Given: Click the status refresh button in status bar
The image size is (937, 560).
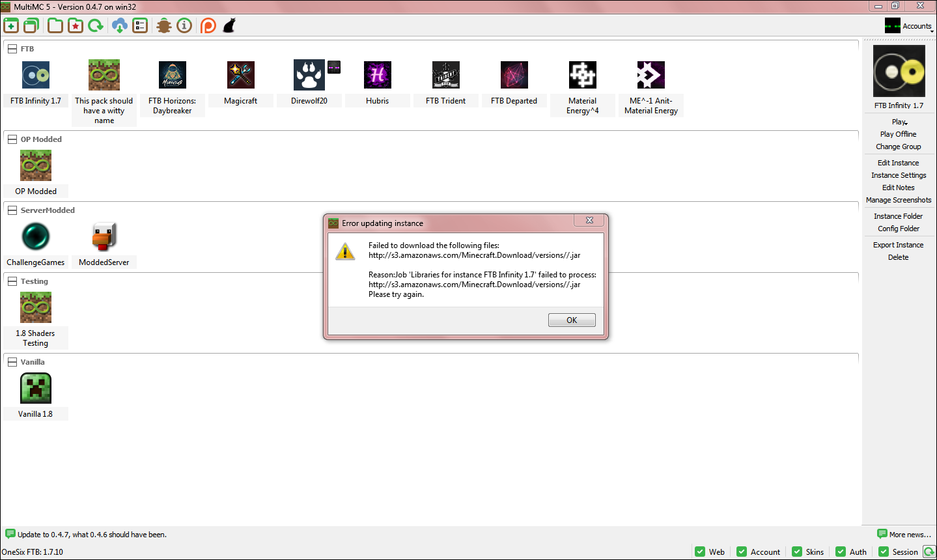Looking at the screenshot, I should click(929, 552).
